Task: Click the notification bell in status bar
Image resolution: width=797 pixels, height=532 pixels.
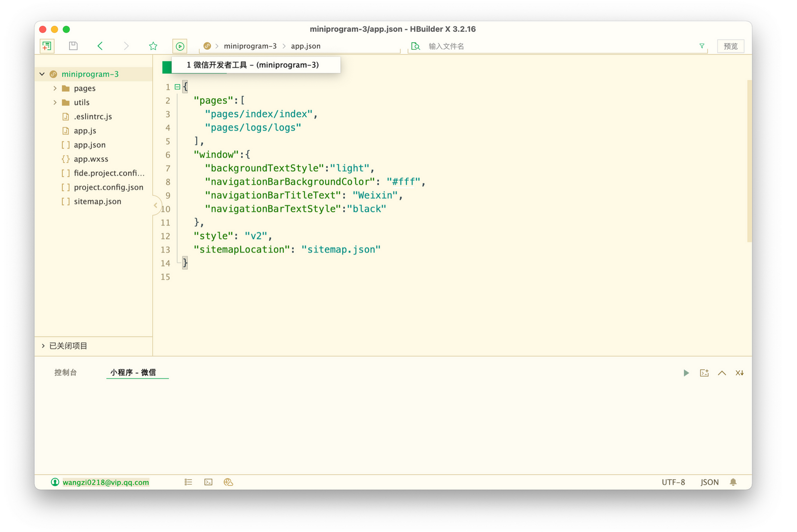Action: pos(733,482)
